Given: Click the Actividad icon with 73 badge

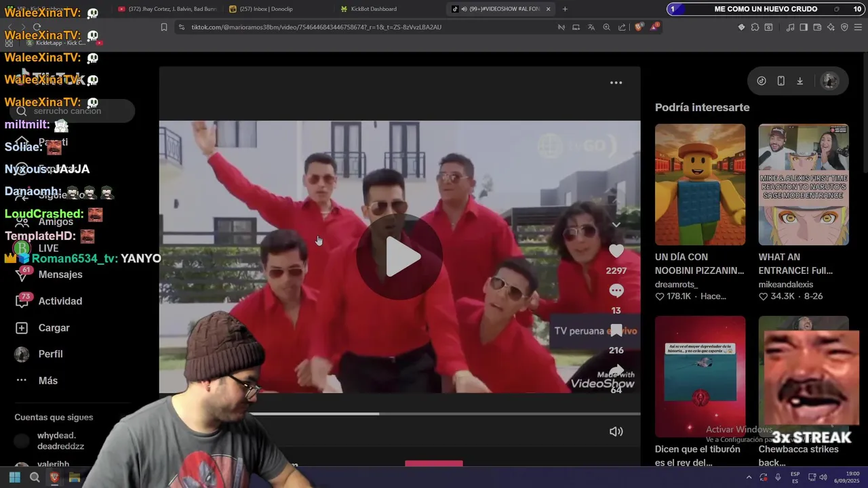Looking at the screenshot, I should tap(22, 301).
